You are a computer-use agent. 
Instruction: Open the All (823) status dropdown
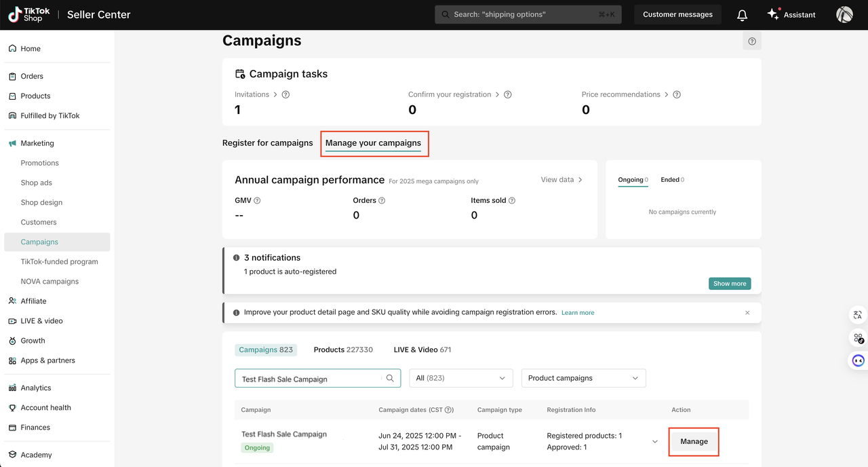click(x=460, y=378)
